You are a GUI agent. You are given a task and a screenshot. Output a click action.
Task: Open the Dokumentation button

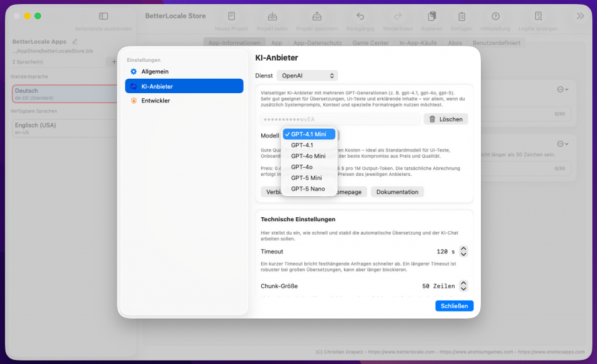[397, 192]
